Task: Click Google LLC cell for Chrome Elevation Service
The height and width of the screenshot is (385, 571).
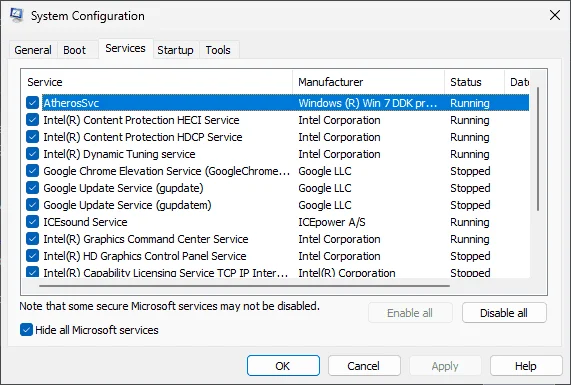Action: [x=325, y=171]
